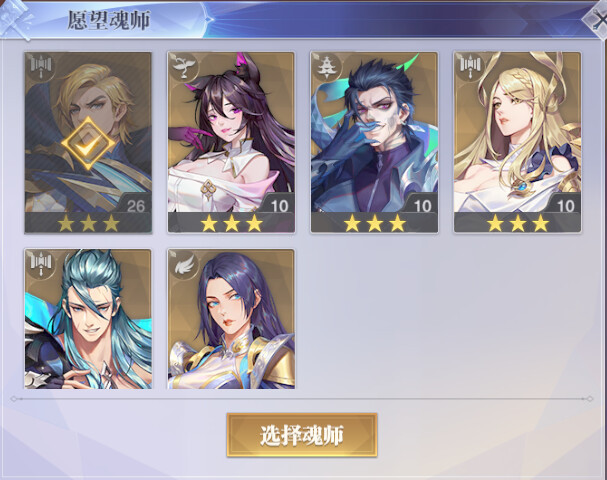607x480 pixels.
Task: Select the teal long-haired man card
Action: (x=88, y=319)
